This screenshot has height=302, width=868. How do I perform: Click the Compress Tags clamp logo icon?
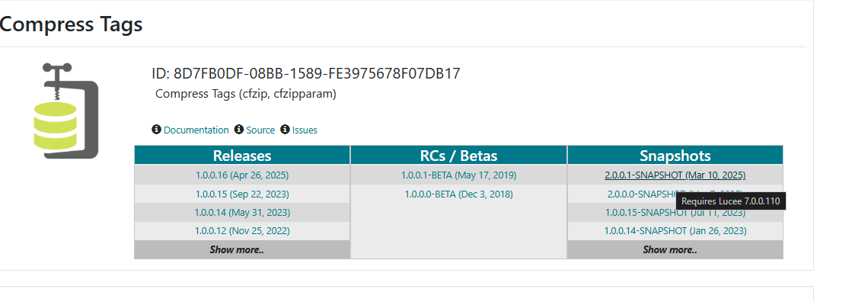[66, 111]
